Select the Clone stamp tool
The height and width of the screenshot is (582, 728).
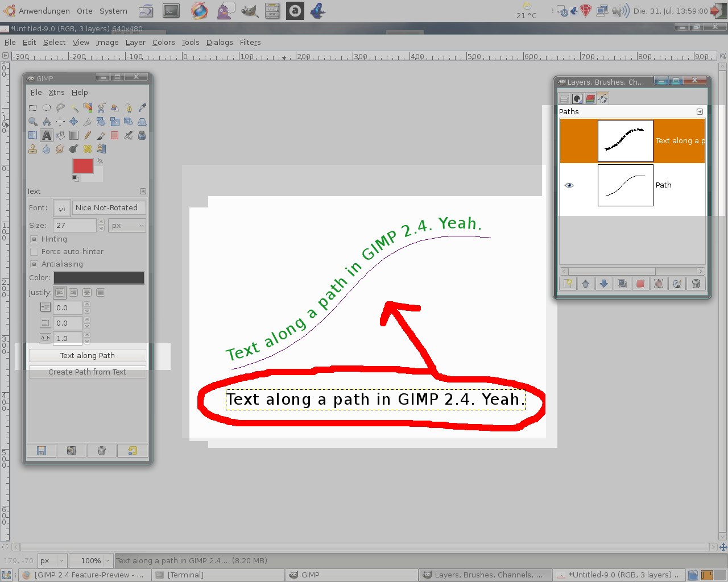[x=33, y=148]
